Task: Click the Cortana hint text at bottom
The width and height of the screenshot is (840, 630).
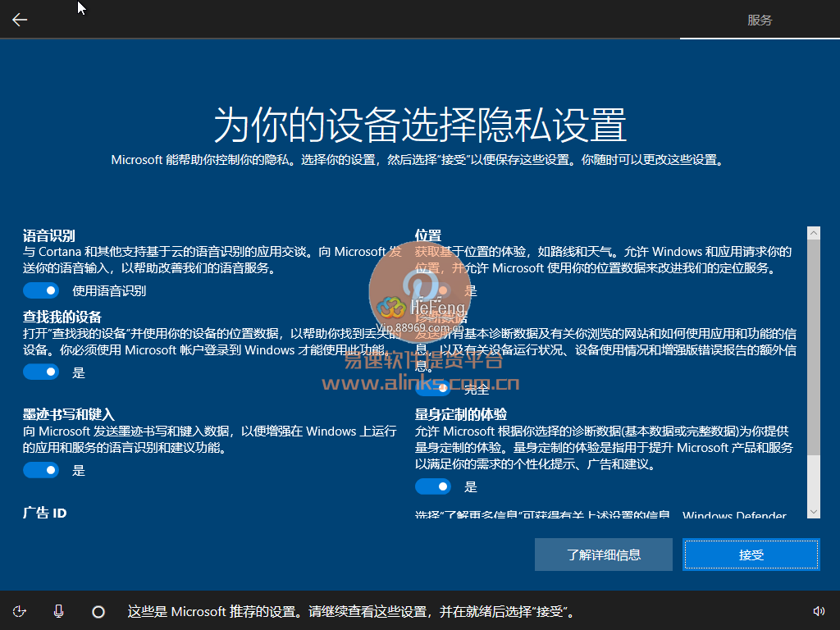Action: click(x=350, y=611)
